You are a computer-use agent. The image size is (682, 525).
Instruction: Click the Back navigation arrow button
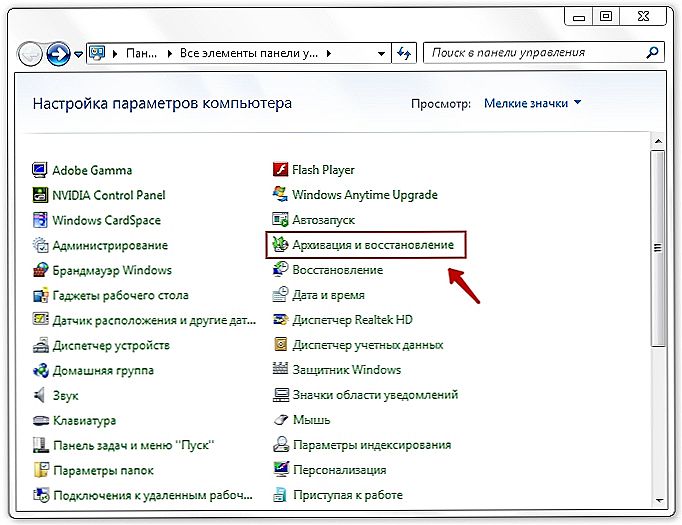pyautogui.click(x=30, y=54)
